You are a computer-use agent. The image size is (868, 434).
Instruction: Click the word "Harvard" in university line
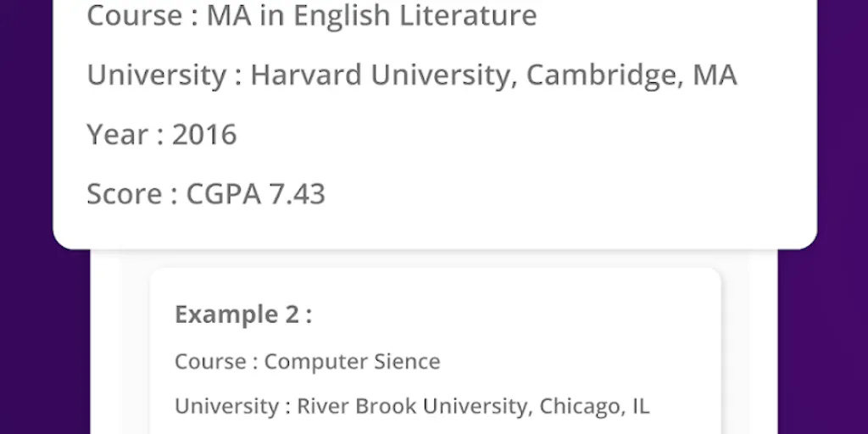click(306, 75)
